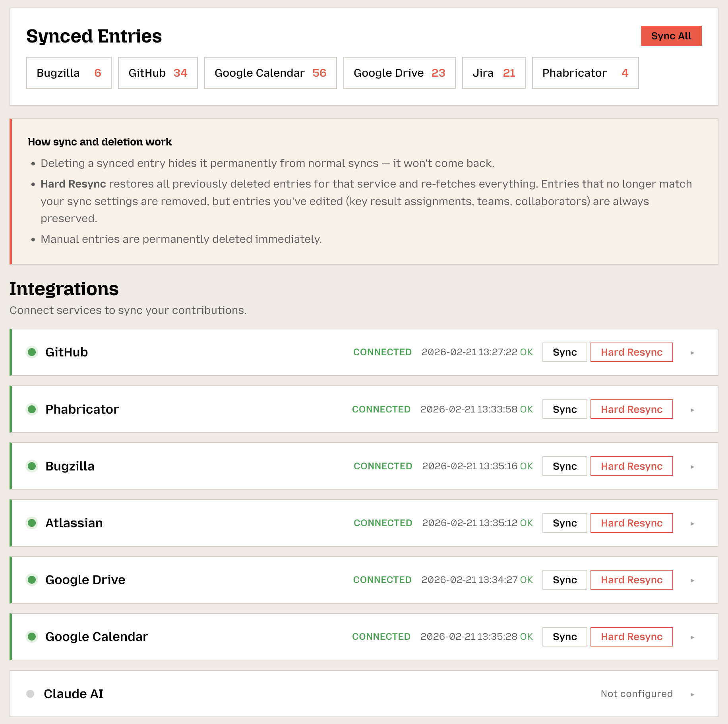Click the Bugzilla connected status dot
Image resolution: width=728 pixels, height=724 pixels.
[32, 466]
